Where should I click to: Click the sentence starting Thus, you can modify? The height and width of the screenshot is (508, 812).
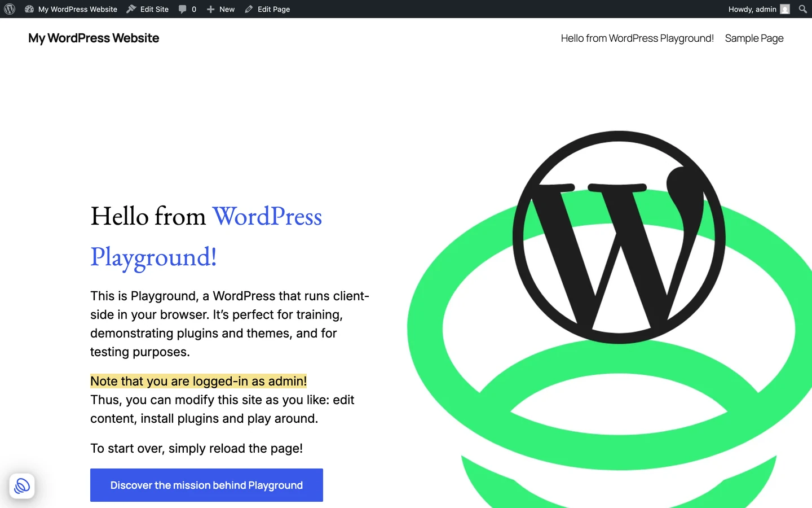point(222,409)
